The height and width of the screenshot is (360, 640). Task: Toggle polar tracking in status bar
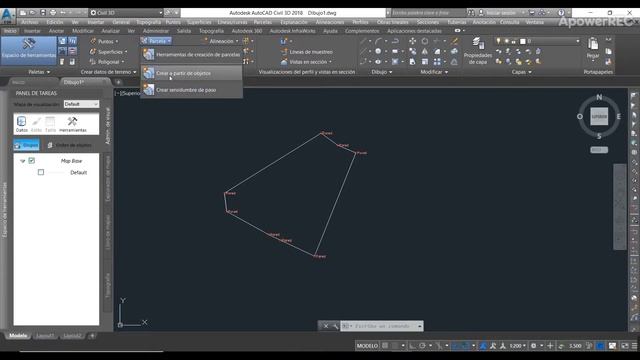[x=422, y=346]
